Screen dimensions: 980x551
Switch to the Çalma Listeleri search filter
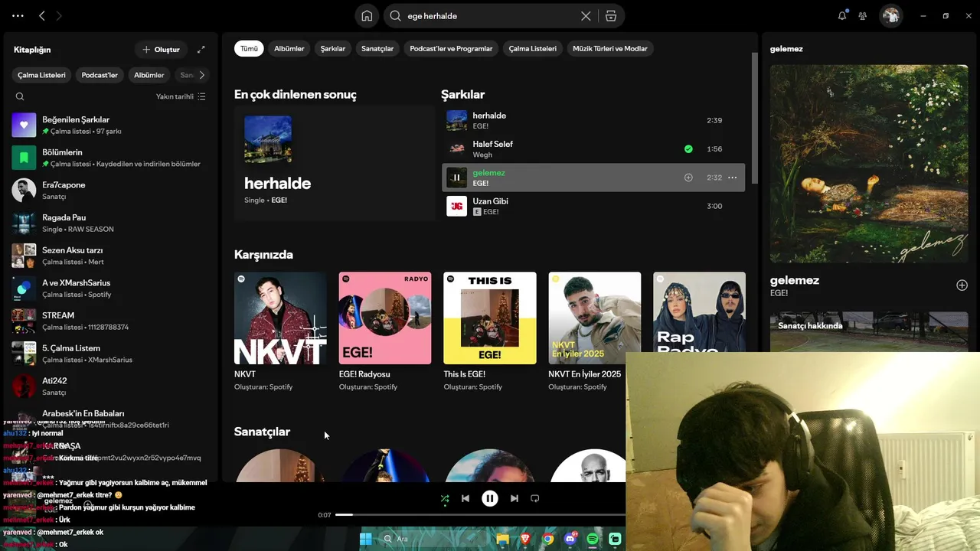[533, 48]
